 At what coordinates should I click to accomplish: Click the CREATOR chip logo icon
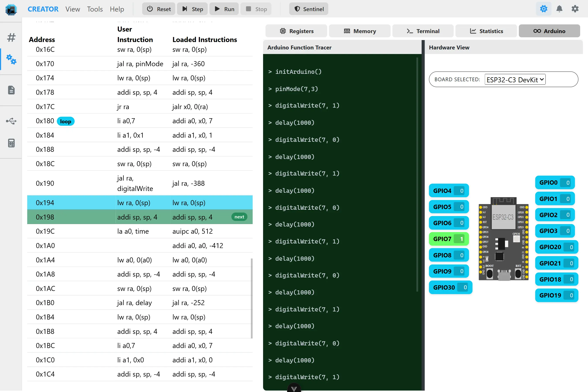coord(11,9)
